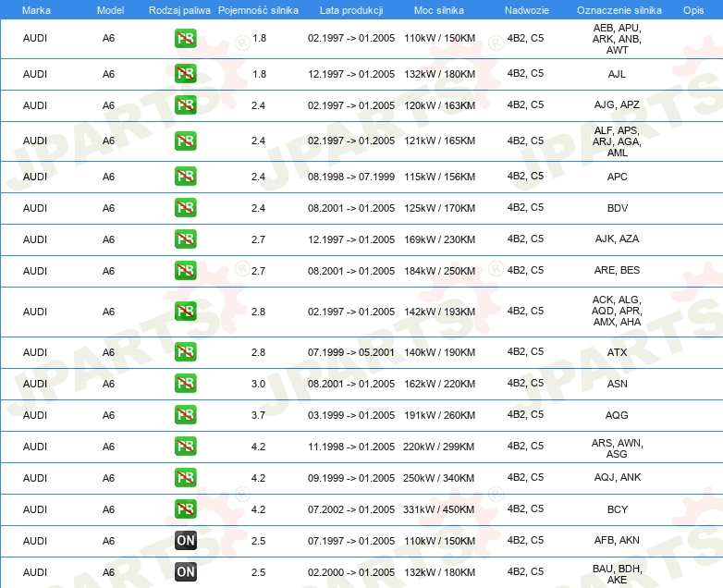Screen dimensions: 723x588
Task: Select engine codes ACK, ALG, AQD cell
Action: tap(617, 311)
